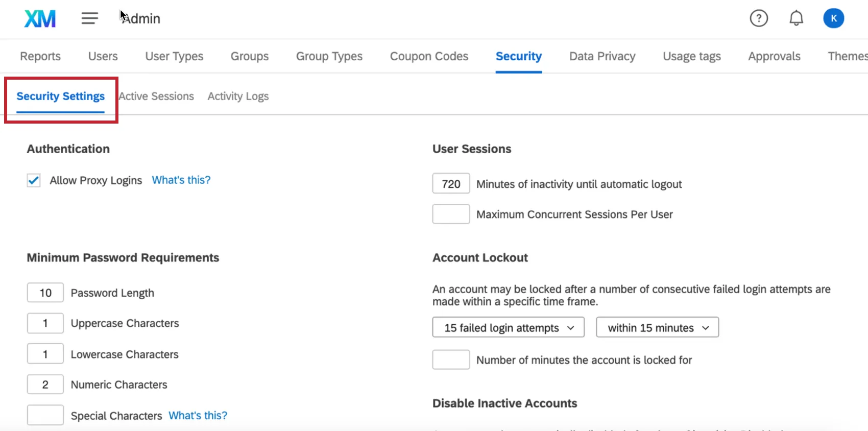Click What's this next to Proxy Logins
868x431 pixels.
click(x=181, y=180)
